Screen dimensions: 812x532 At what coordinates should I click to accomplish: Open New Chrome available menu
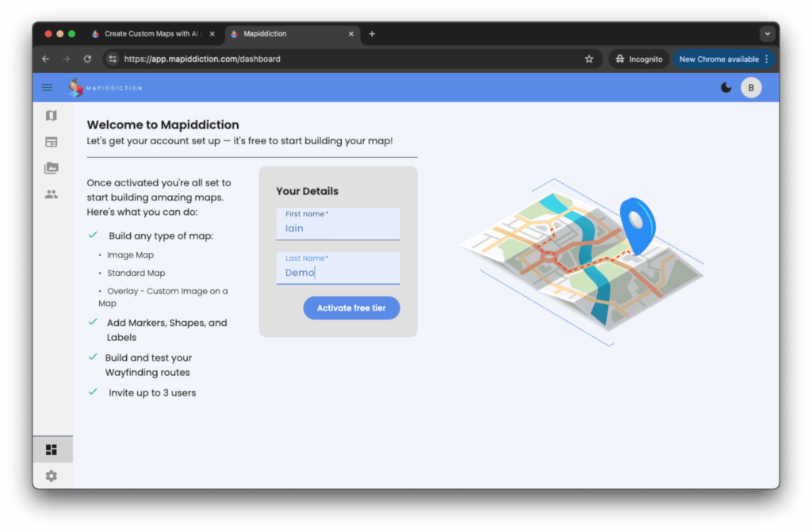tap(724, 59)
